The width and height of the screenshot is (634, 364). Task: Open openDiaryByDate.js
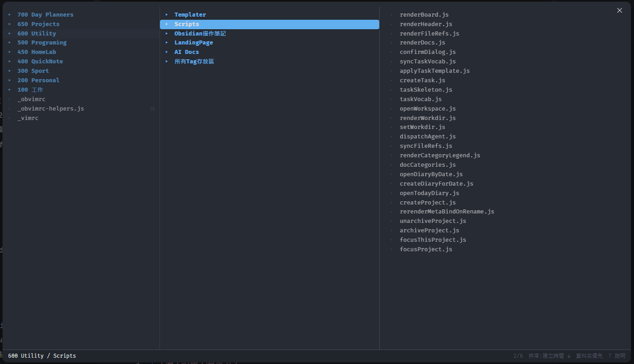[431, 174]
